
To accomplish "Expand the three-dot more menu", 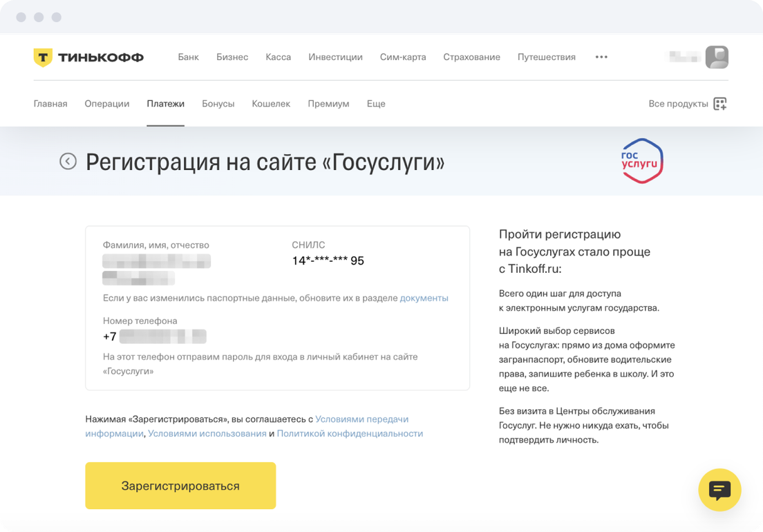I will coord(601,57).
